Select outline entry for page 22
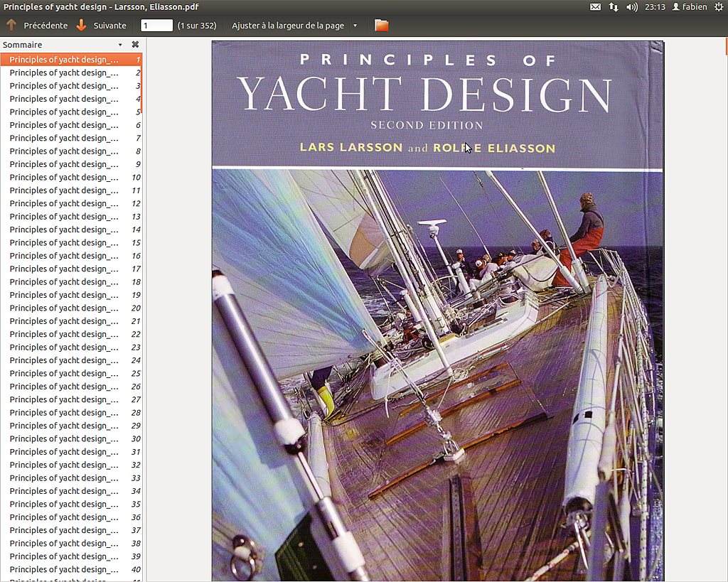 coord(72,334)
